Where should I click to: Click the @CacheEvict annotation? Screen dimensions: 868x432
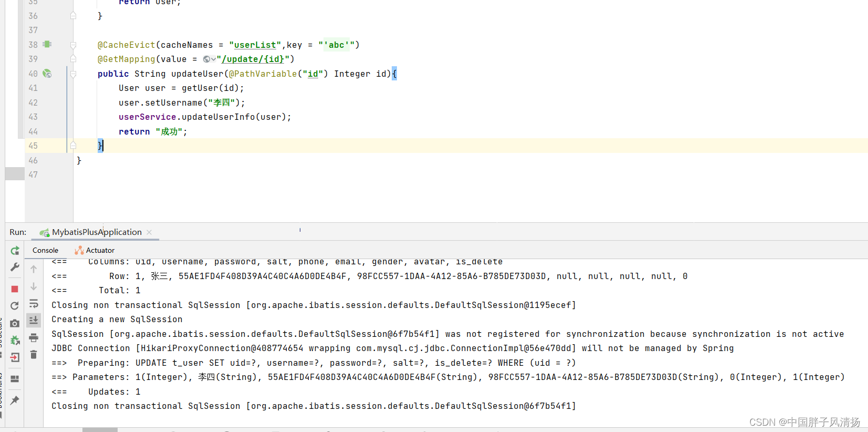(x=127, y=45)
